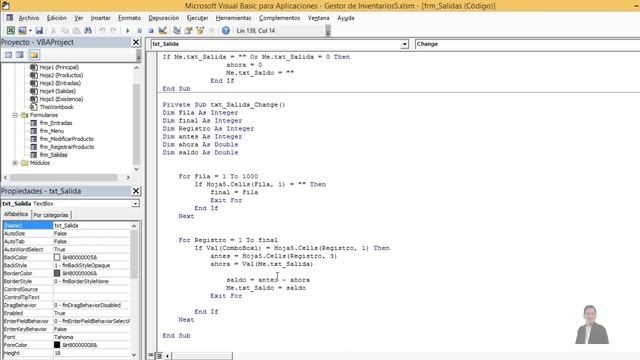640x360 pixels.
Task: Click the Redo arrow icon
Action: pyautogui.click(x=113, y=31)
